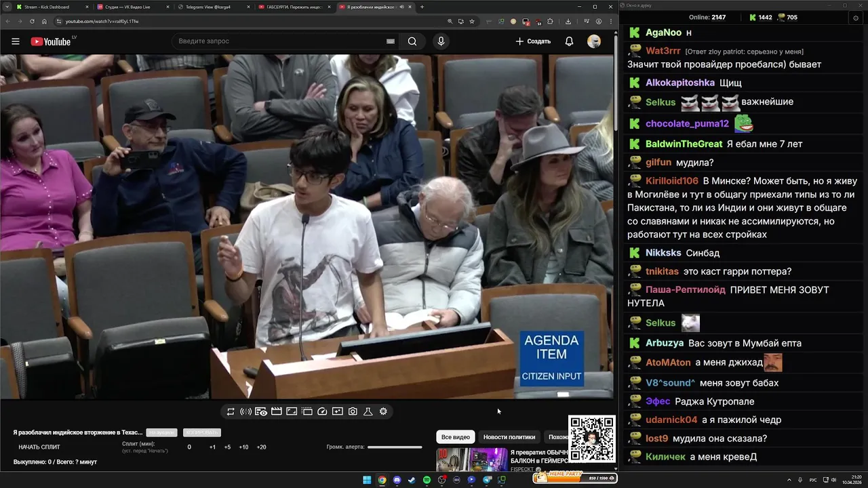
Task: Open the Я превратил ОБЫЧНЫЙ БАЛКОН video title
Action: 540,456
